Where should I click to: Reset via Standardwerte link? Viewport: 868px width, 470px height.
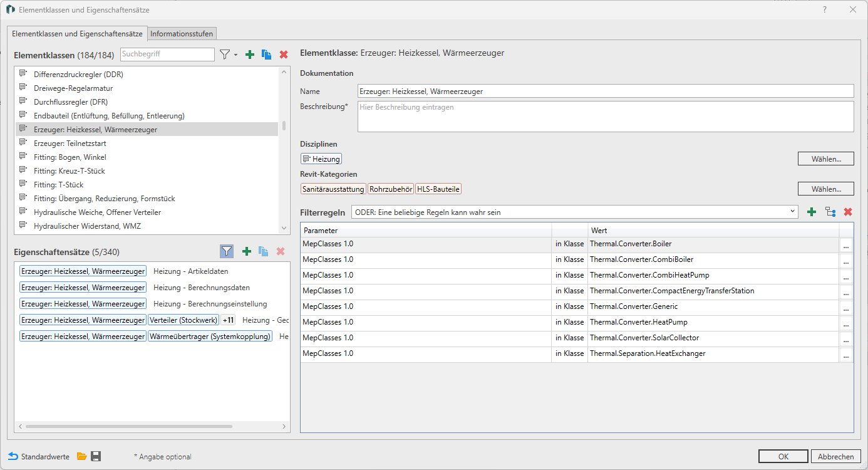[39, 456]
